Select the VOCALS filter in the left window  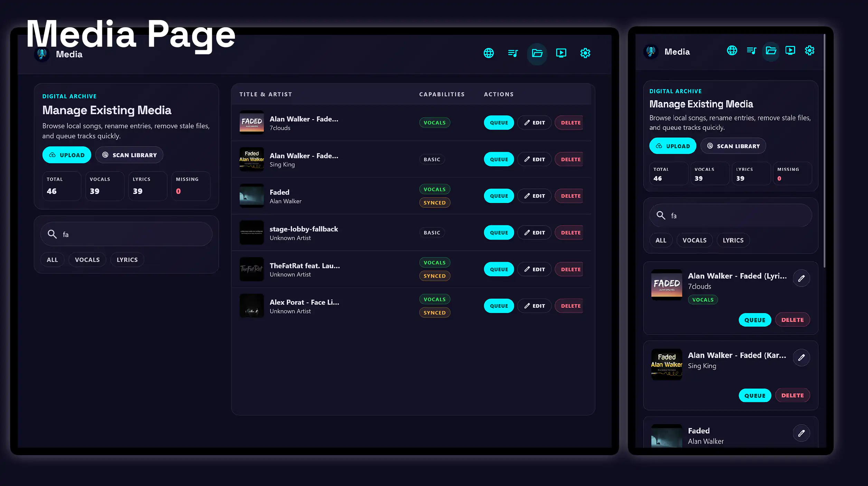tap(87, 260)
